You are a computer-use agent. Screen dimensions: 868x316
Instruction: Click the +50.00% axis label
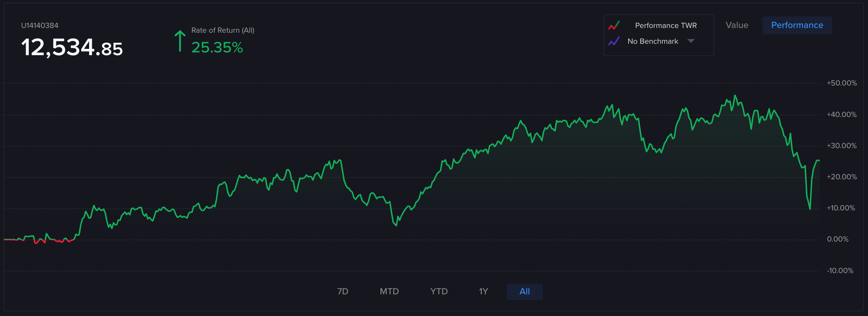tap(842, 83)
